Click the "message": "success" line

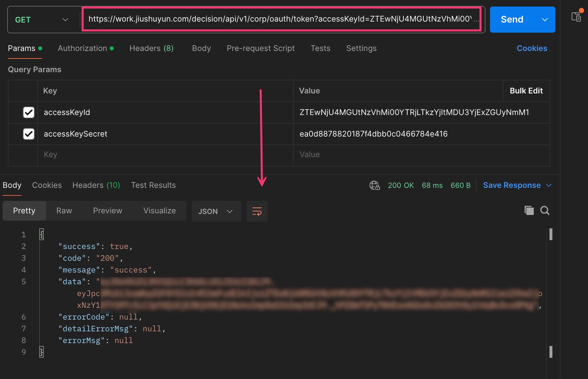coord(107,270)
